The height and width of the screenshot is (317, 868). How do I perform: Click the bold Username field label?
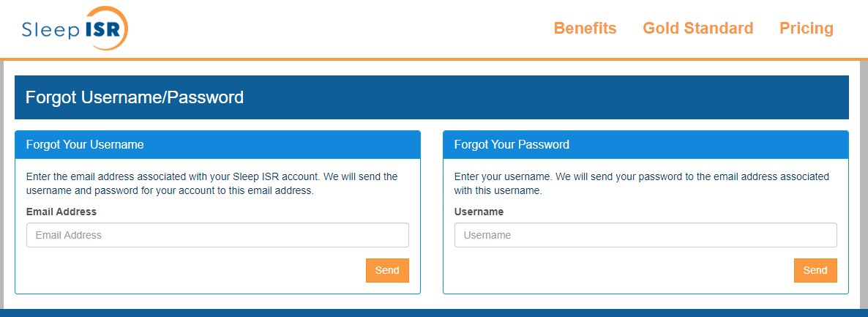pos(479,212)
